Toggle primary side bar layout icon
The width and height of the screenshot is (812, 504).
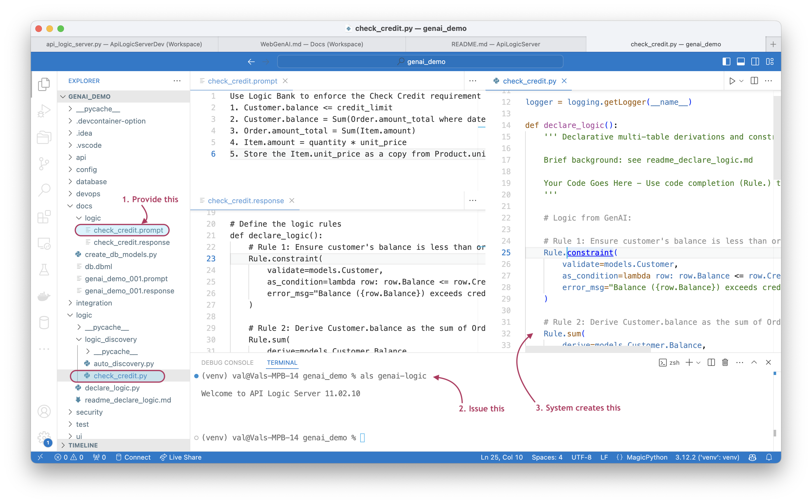(726, 62)
